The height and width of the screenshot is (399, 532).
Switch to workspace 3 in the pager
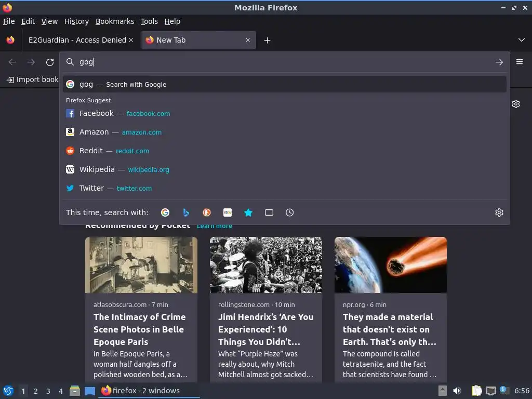click(48, 391)
